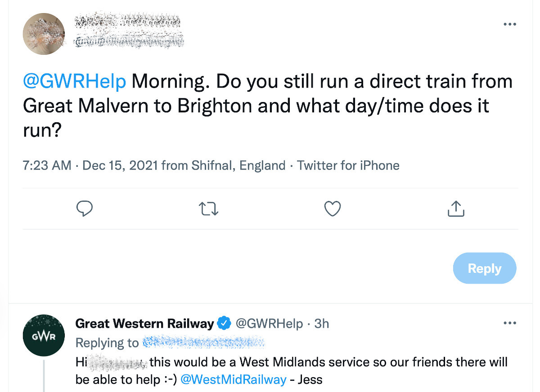This screenshot has height=392, width=540.
Task: Click the @GWRHelp handle in reply header
Action: click(269, 323)
